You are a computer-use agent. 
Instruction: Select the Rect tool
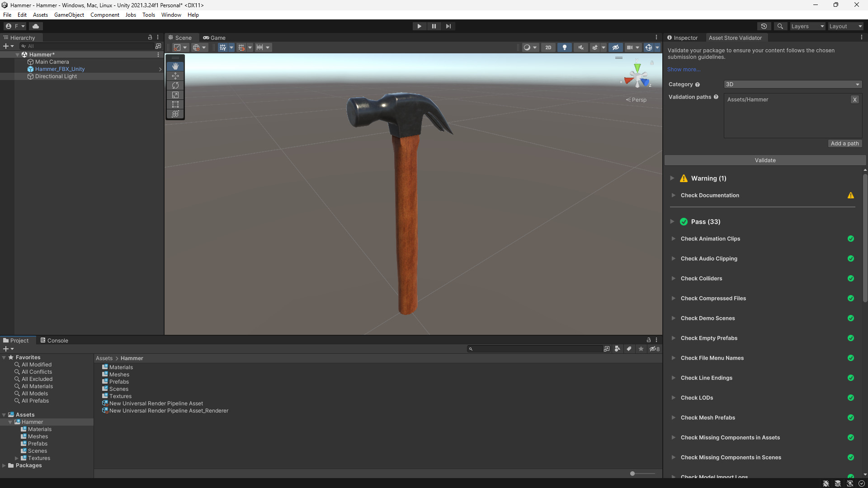pyautogui.click(x=175, y=104)
